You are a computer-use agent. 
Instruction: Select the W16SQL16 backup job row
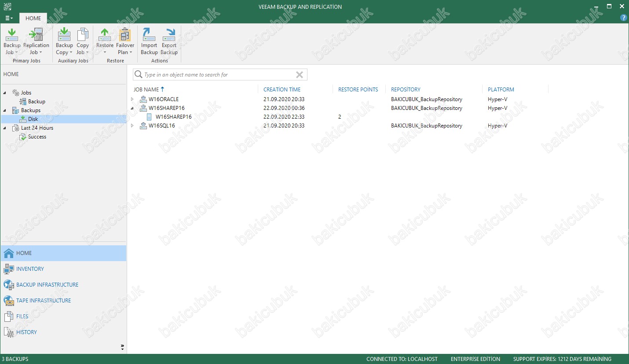161,126
